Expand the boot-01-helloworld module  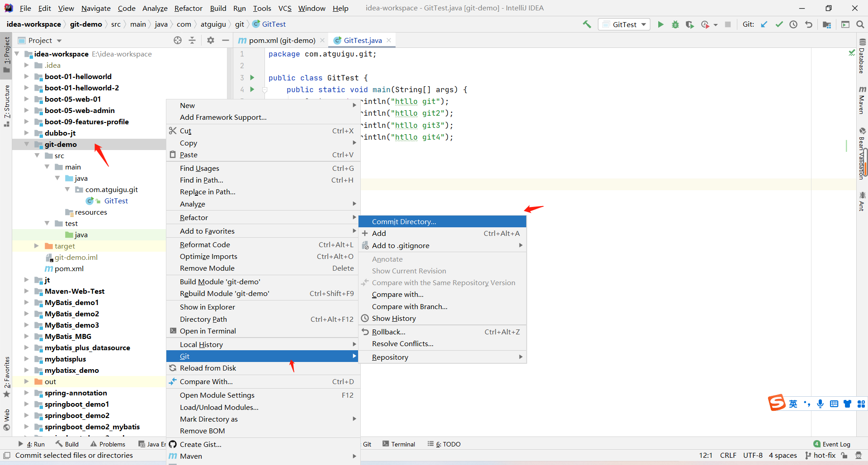(x=26, y=76)
